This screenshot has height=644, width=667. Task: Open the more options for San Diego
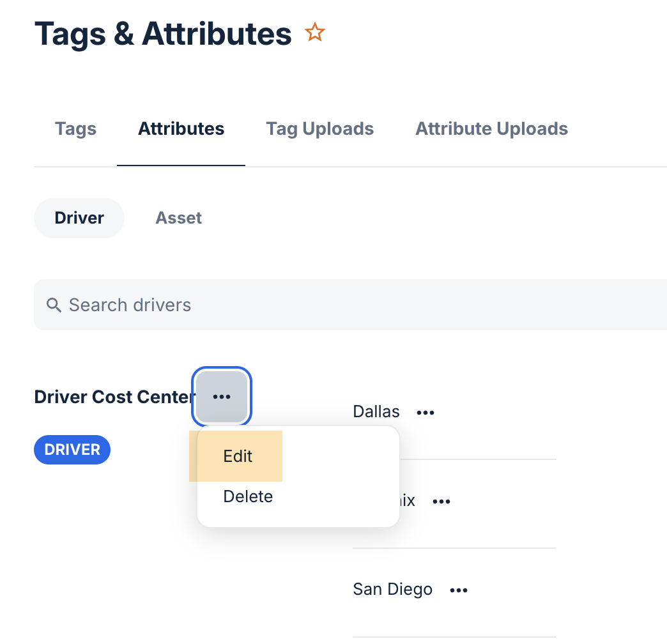coord(459,590)
